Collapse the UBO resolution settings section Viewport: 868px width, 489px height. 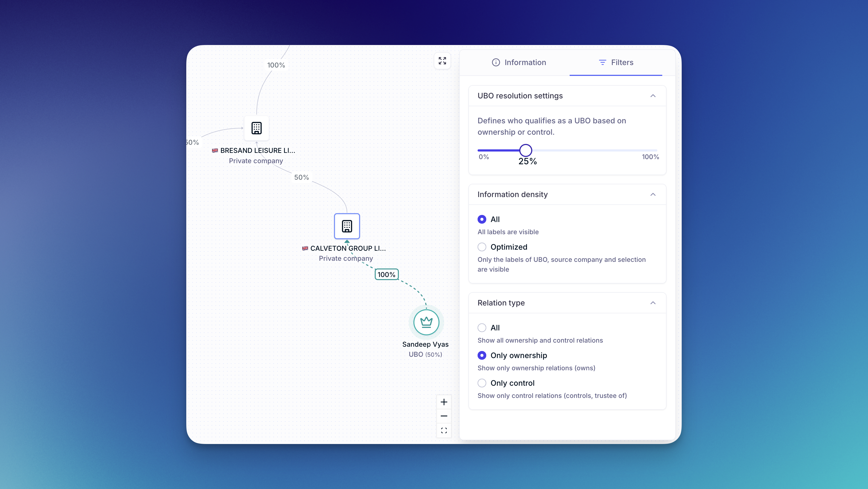653,96
